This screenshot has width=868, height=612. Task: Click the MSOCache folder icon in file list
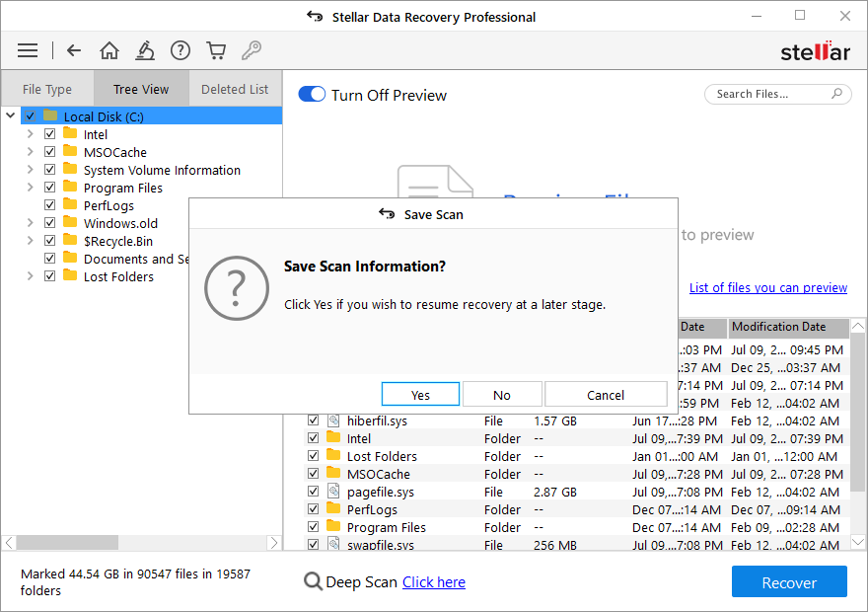point(333,473)
